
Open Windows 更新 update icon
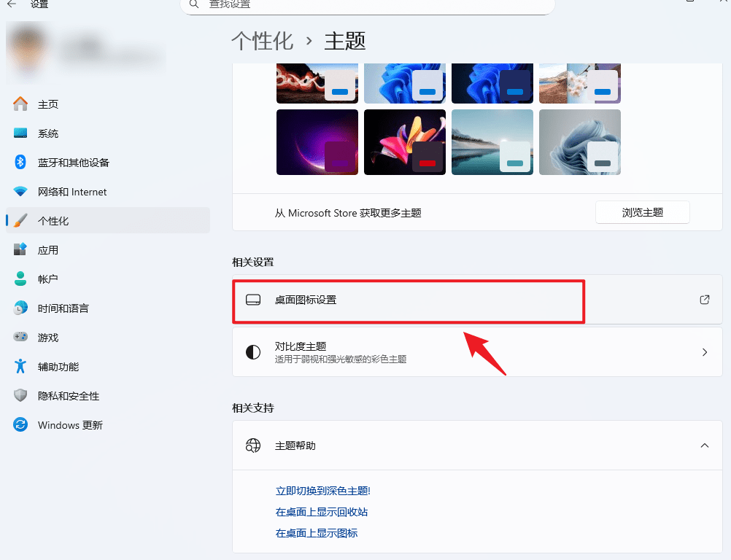point(20,425)
